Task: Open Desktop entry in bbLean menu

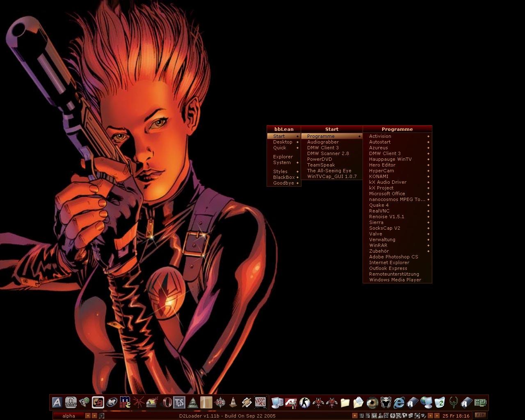Action: 283,142
